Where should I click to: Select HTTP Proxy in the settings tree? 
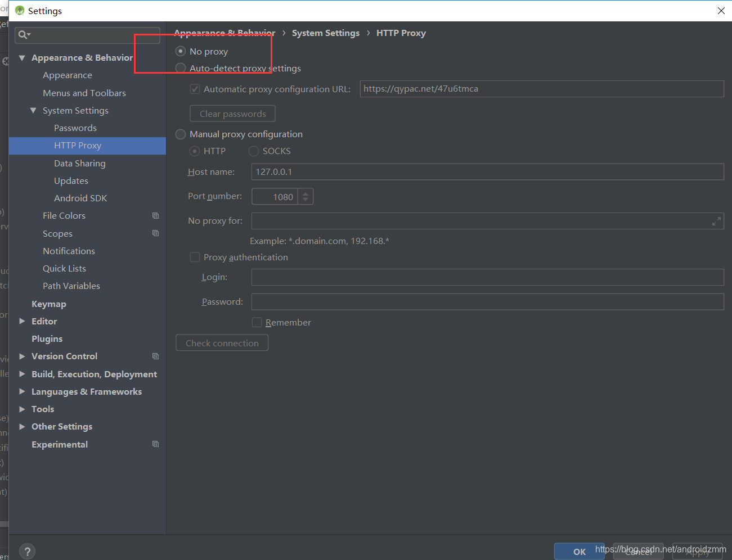point(87,146)
